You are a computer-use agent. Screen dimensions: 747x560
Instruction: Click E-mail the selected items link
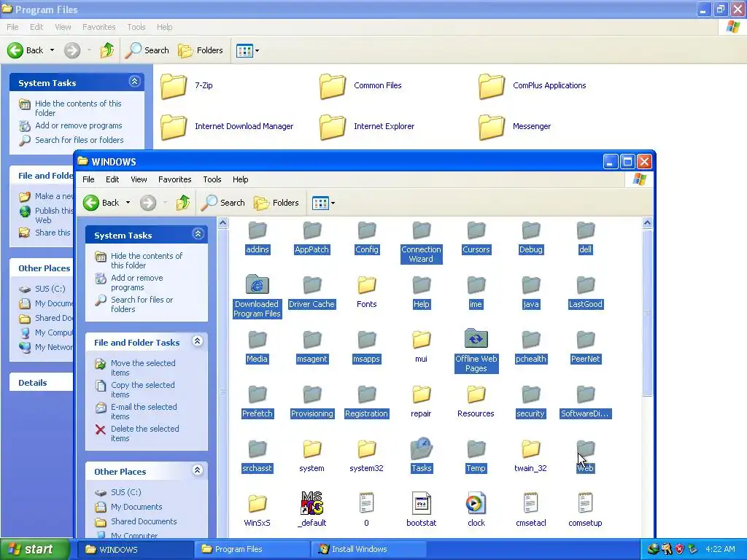tap(144, 412)
